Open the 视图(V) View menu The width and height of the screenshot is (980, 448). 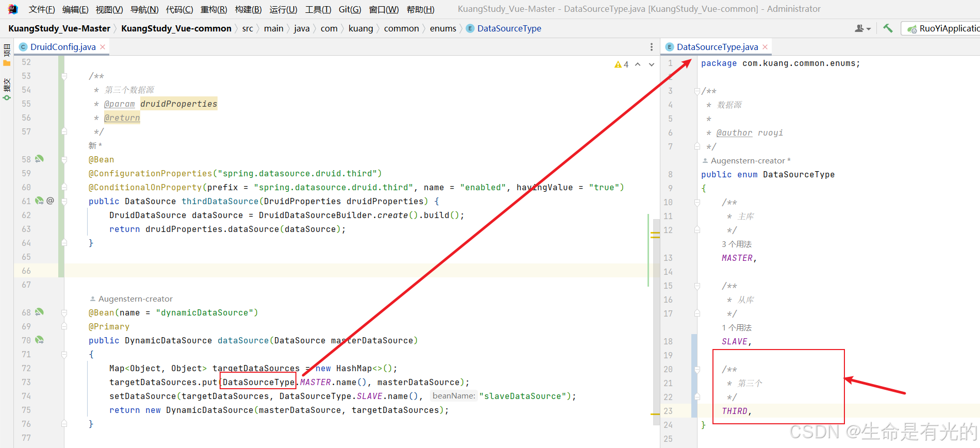click(x=109, y=9)
